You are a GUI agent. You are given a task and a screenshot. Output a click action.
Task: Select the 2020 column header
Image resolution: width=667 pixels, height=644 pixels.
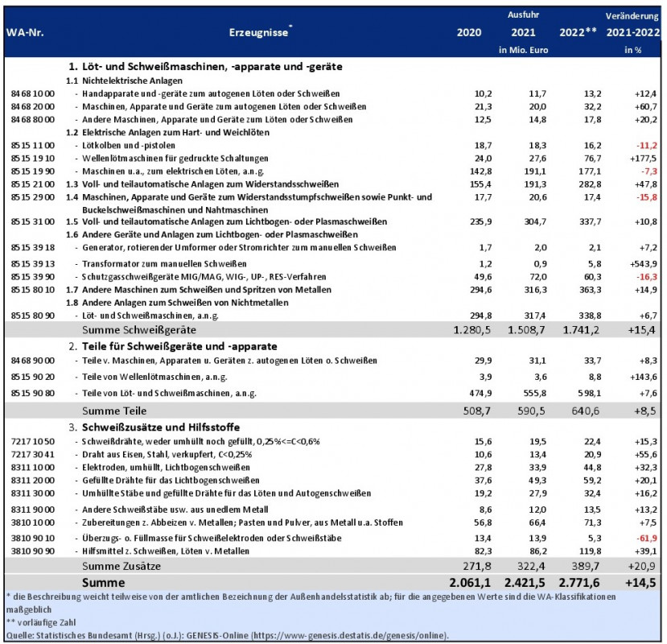tap(469, 33)
